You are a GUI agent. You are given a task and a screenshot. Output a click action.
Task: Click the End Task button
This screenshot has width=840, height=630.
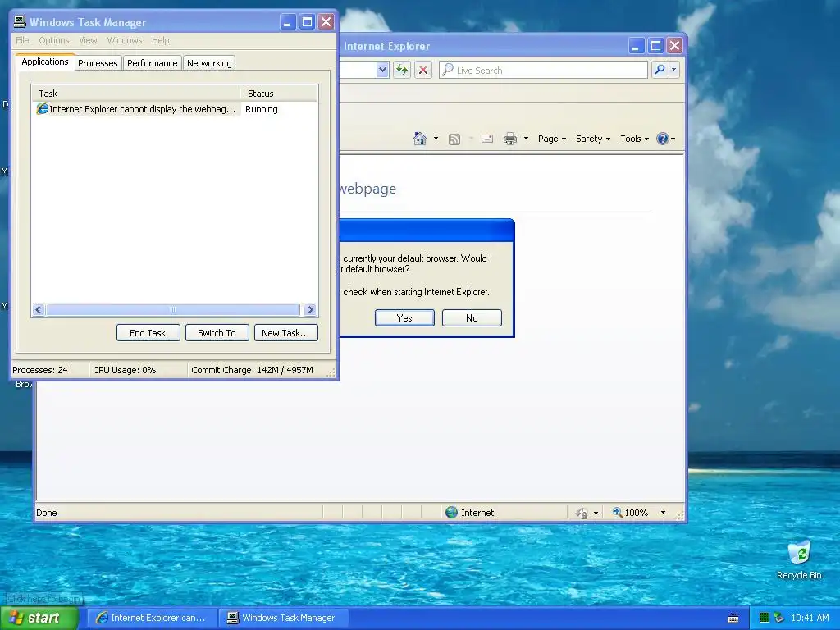click(x=148, y=333)
